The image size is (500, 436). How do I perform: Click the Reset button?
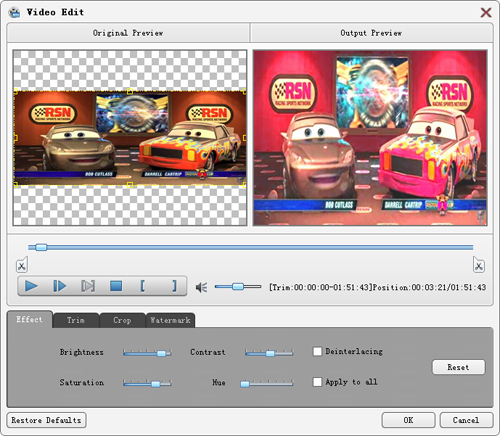click(458, 367)
